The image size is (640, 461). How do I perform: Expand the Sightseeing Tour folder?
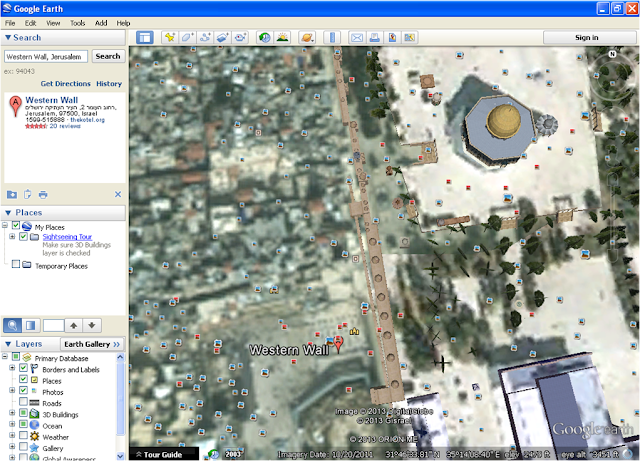tap(12, 236)
